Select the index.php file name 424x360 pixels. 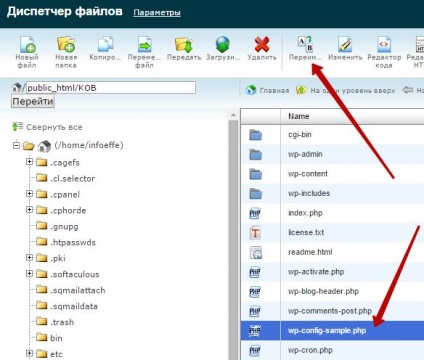point(305,213)
